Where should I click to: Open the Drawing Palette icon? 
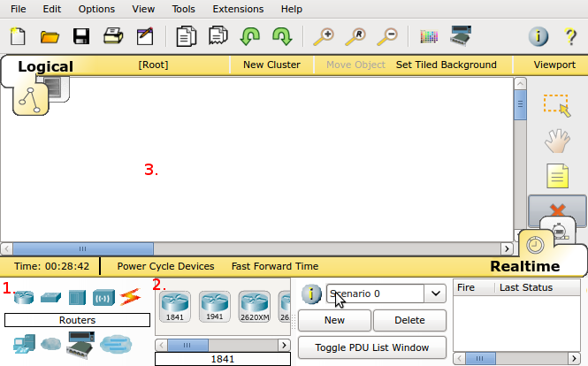[429, 36]
